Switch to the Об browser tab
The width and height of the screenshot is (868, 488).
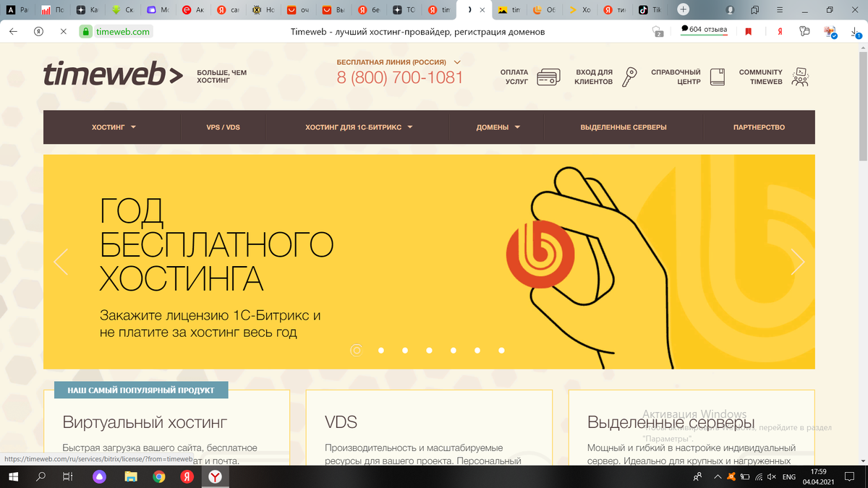[544, 10]
